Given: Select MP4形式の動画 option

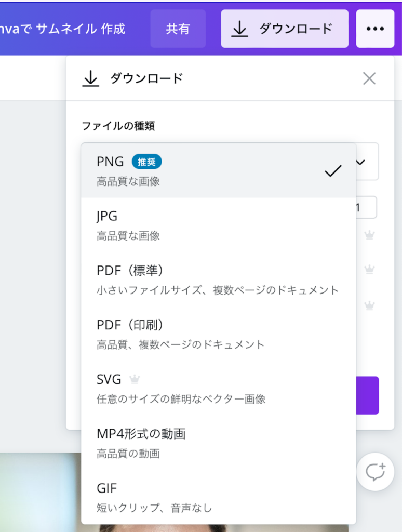Looking at the screenshot, I should tap(219, 443).
